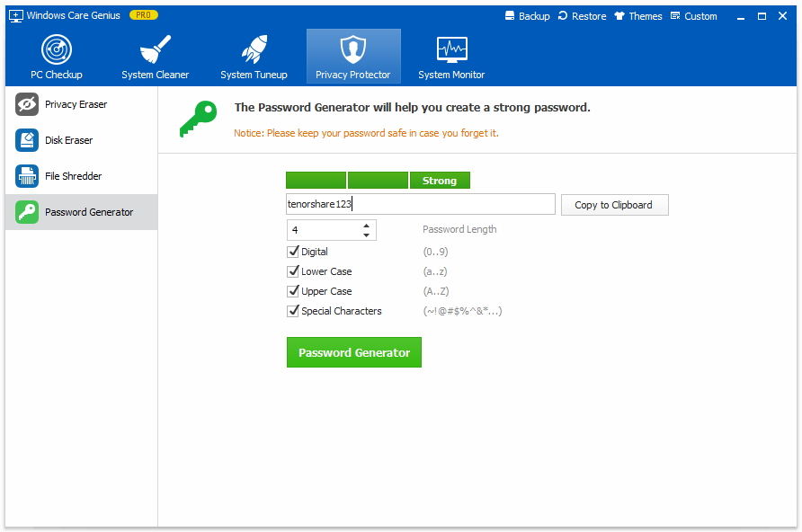Click the Restore arrow icon
Image resolution: width=802 pixels, height=532 pixels.
(563, 15)
